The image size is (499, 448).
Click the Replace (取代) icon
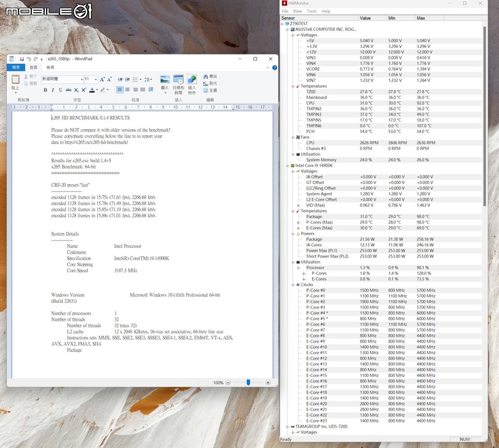point(205,84)
